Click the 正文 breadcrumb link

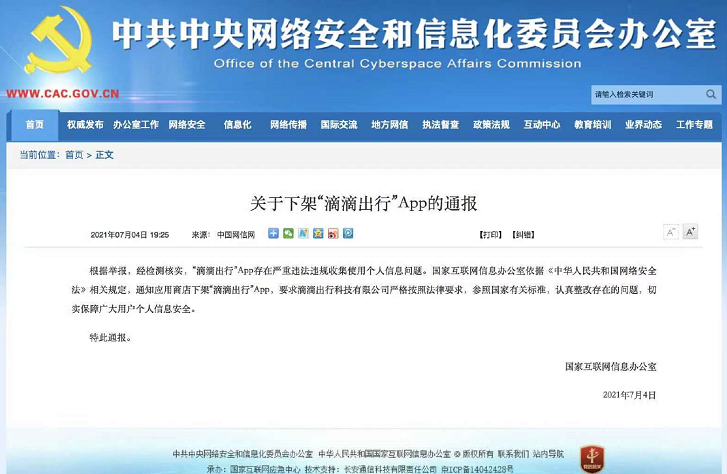pyautogui.click(x=104, y=155)
